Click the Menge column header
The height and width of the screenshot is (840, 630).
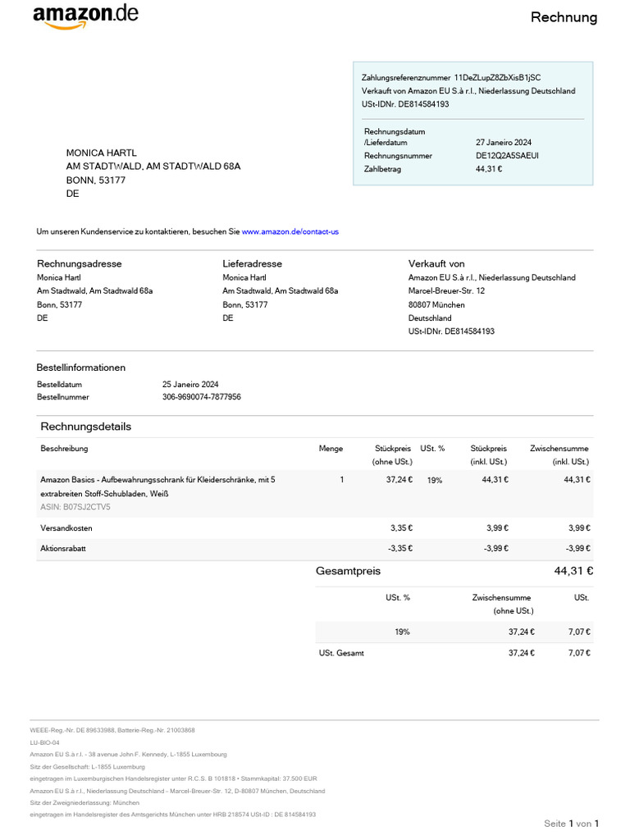[331, 449]
